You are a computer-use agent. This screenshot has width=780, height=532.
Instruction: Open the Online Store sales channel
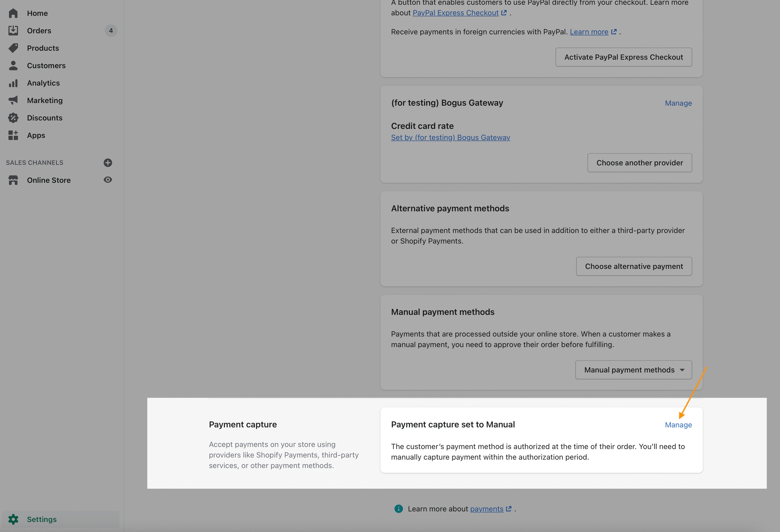click(x=49, y=180)
